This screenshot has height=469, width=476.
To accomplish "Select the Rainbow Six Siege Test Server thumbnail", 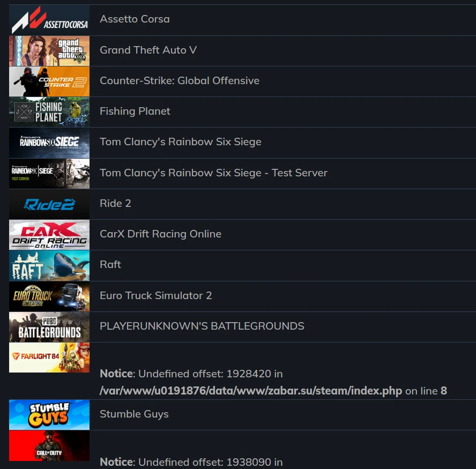I will (49, 173).
